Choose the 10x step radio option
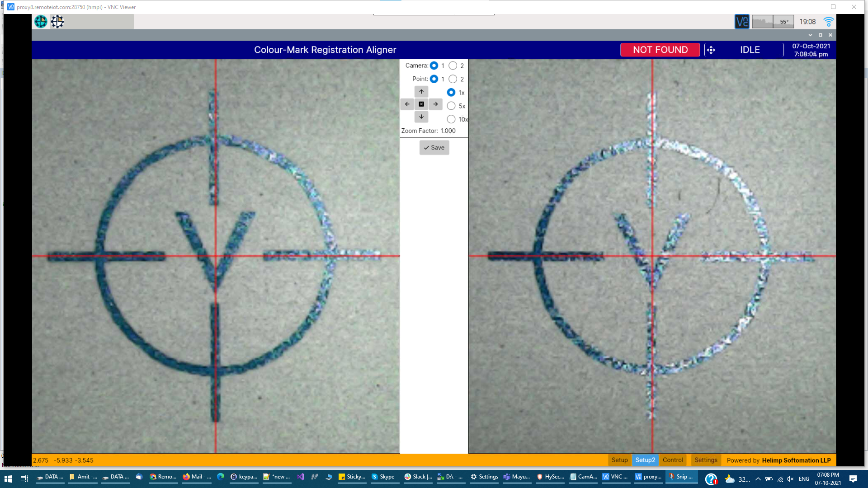Viewport: 868px width, 488px height. click(451, 119)
